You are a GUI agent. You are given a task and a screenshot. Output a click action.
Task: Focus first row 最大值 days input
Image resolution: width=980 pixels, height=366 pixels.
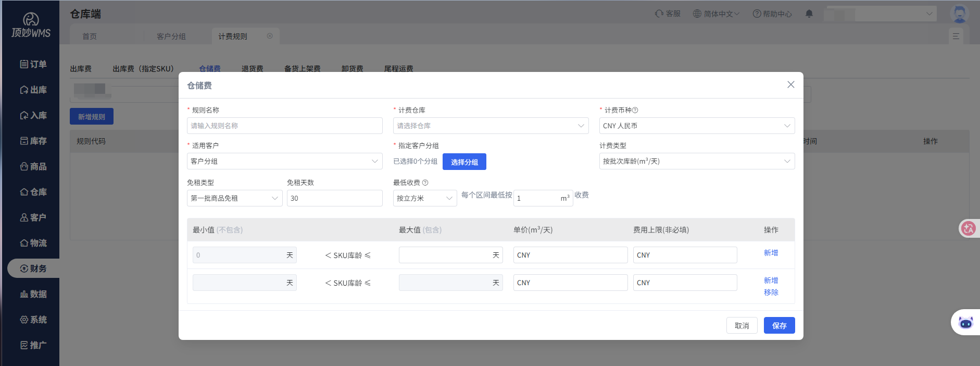coord(451,255)
